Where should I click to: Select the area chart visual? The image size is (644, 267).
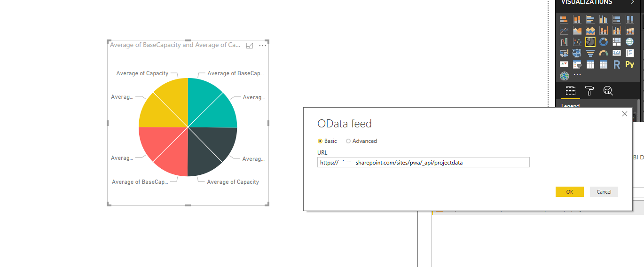click(577, 31)
